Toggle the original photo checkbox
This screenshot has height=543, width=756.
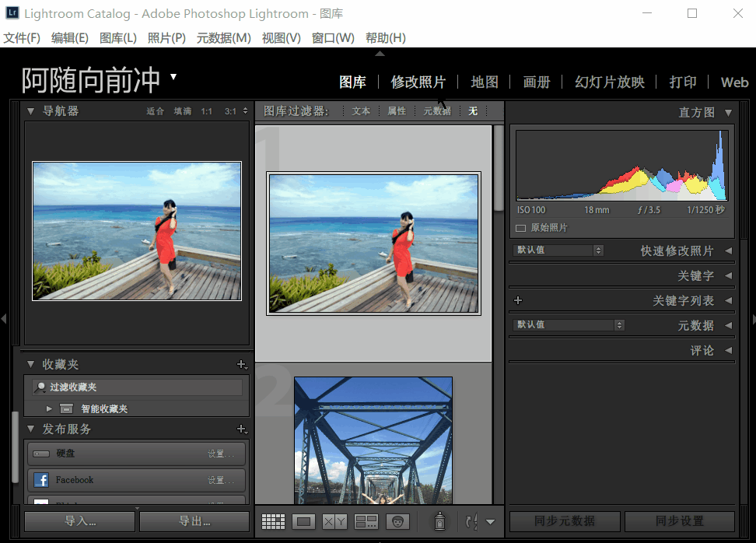(x=520, y=228)
